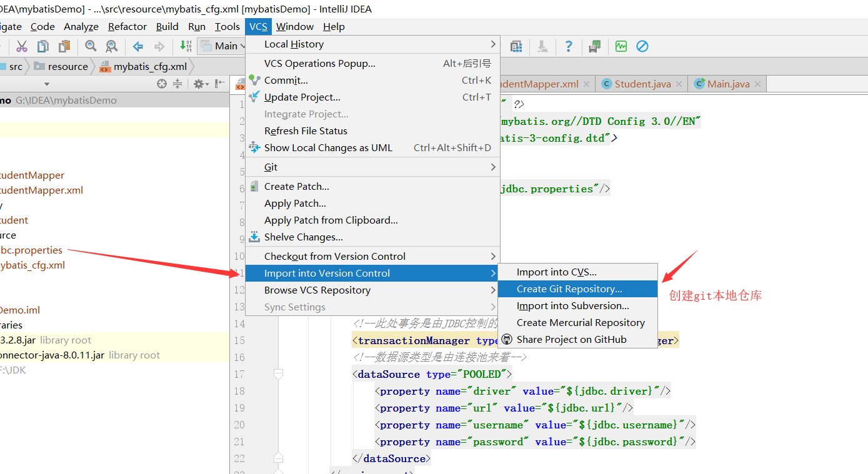
Task: Choose Refresh File Status
Action: (372, 131)
